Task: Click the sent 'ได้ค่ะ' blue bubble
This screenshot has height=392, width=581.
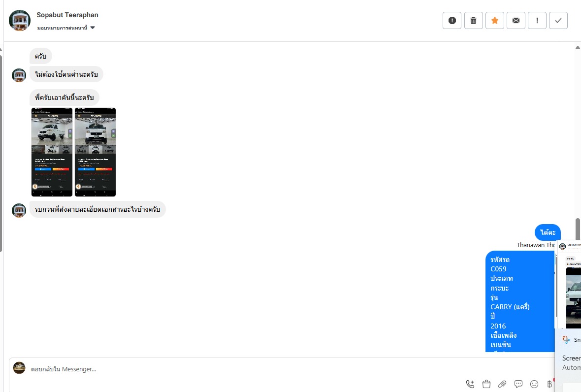Action: pos(548,232)
